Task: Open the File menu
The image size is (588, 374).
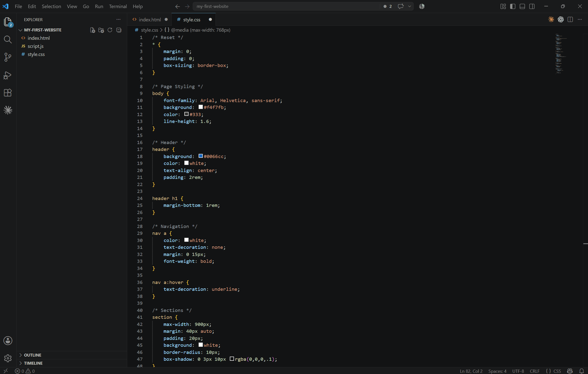Action: click(x=18, y=6)
